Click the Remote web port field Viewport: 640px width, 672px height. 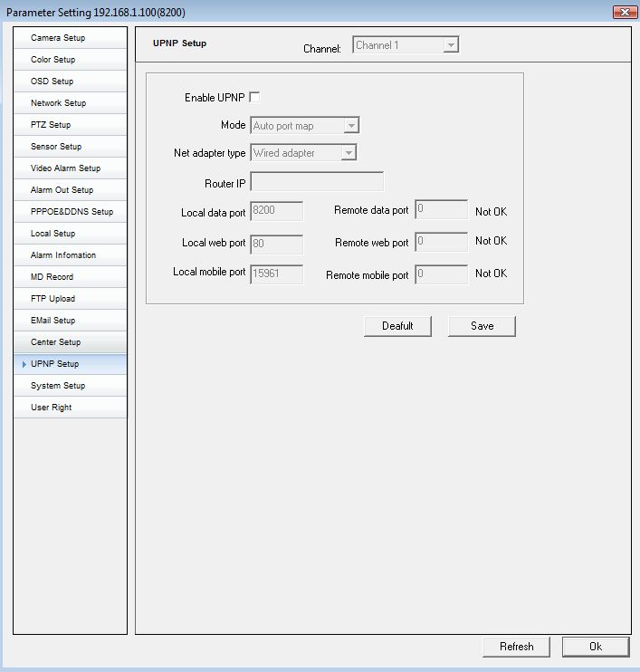point(441,242)
